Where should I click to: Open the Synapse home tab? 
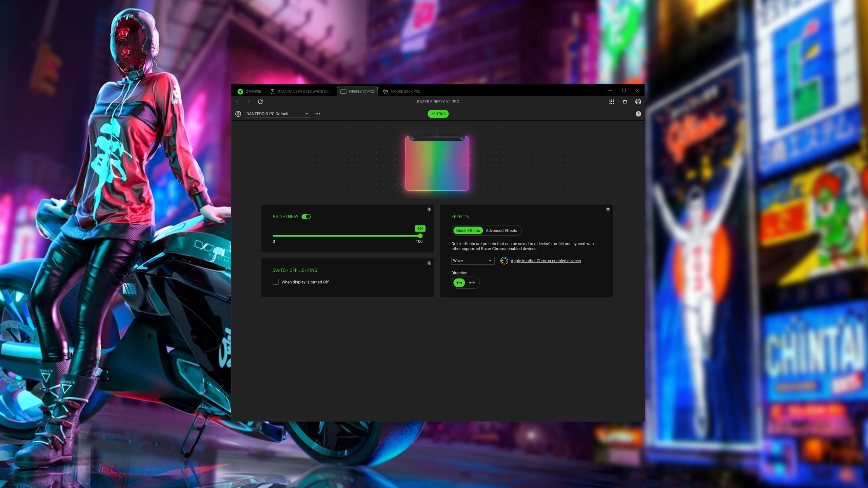pyautogui.click(x=249, y=91)
